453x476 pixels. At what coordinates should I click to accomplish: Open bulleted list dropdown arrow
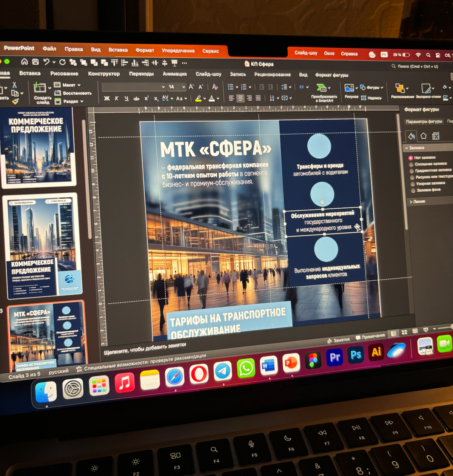237,87
